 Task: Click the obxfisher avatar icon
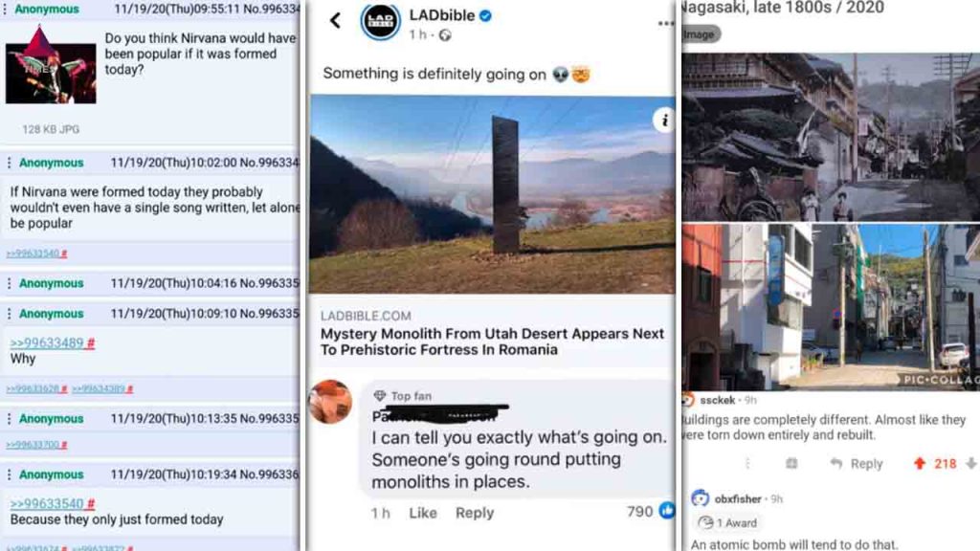700,497
